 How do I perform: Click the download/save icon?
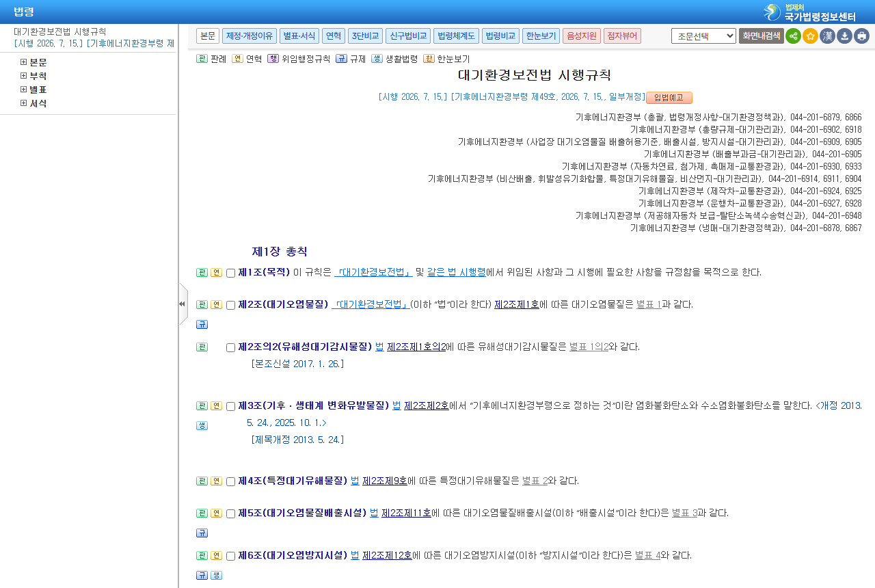click(844, 36)
